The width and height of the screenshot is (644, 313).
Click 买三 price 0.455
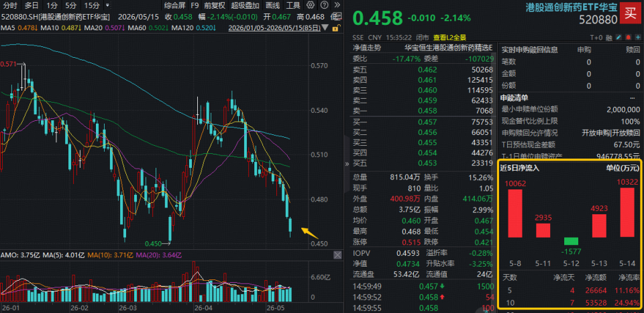click(x=427, y=142)
